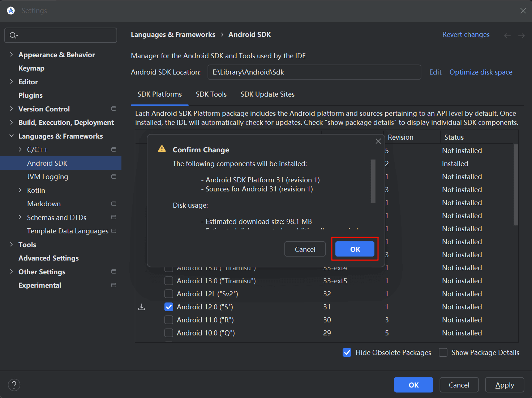
Task: Check the Android 11.0 ("R") checkbox
Action: pos(169,320)
